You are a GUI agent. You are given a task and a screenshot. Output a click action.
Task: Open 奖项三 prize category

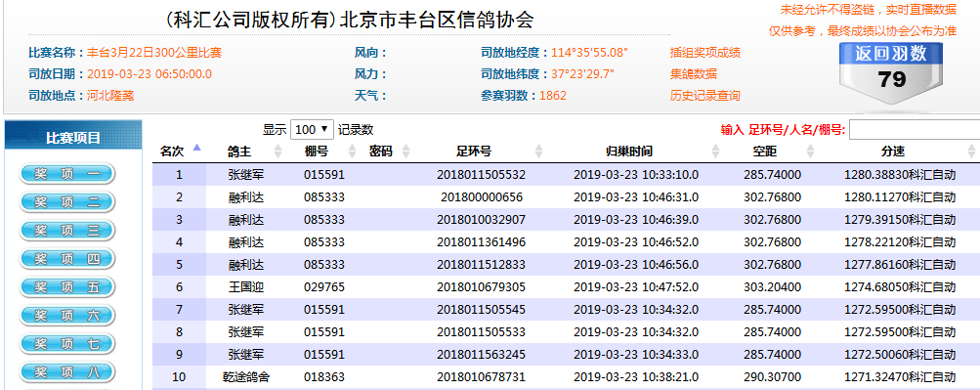[x=66, y=231]
